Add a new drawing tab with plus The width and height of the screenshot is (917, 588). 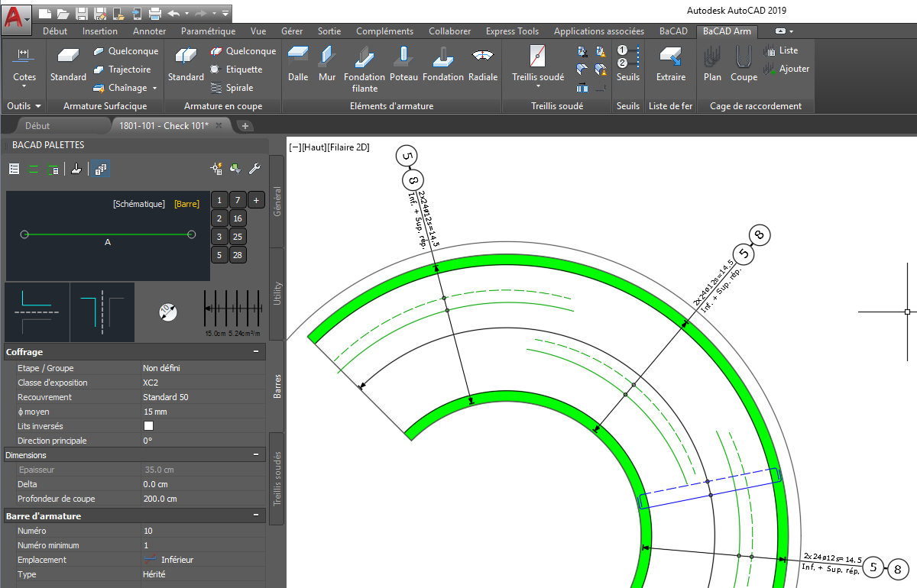point(245,125)
